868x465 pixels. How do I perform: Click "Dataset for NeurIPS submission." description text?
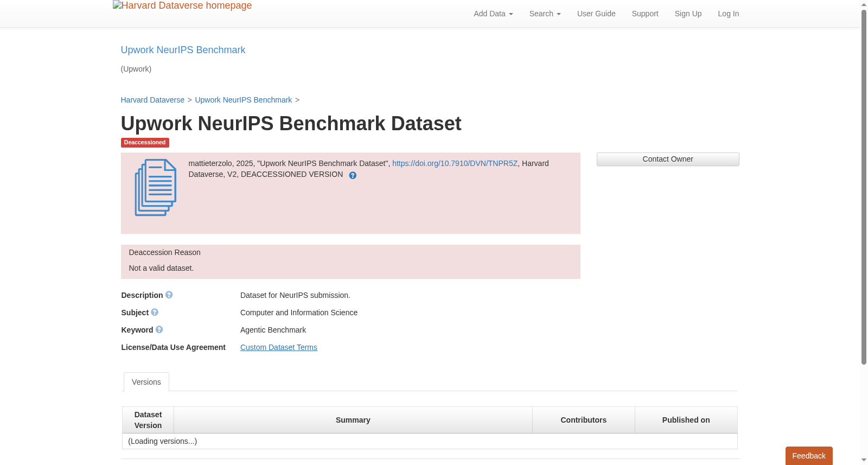[x=295, y=295]
